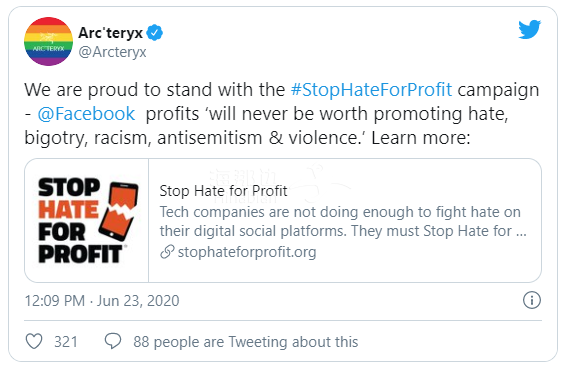Open the #StopHateForProfit hashtag
This screenshot has height=369, width=564.
coord(371,90)
